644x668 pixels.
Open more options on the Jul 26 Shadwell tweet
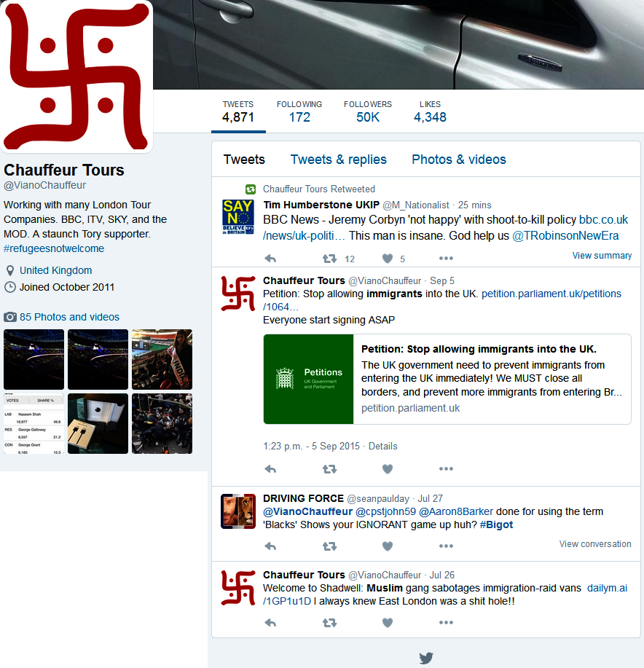point(446,622)
